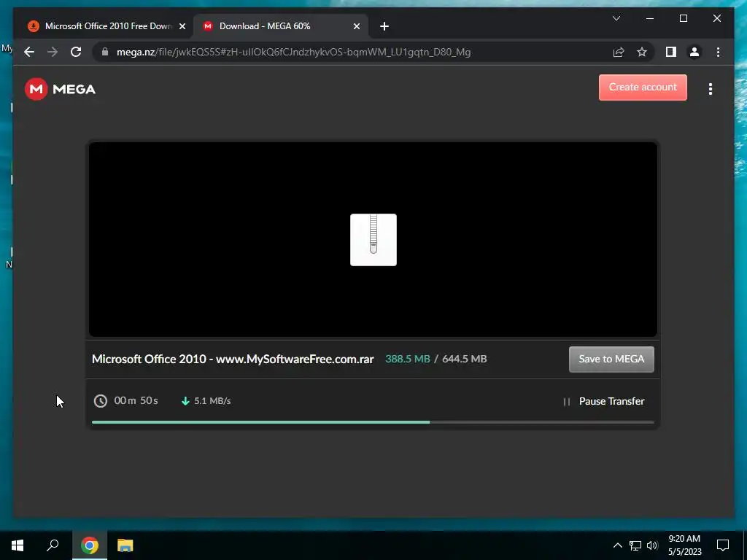
Task: Pause the file transfer
Action: click(x=603, y=402)
